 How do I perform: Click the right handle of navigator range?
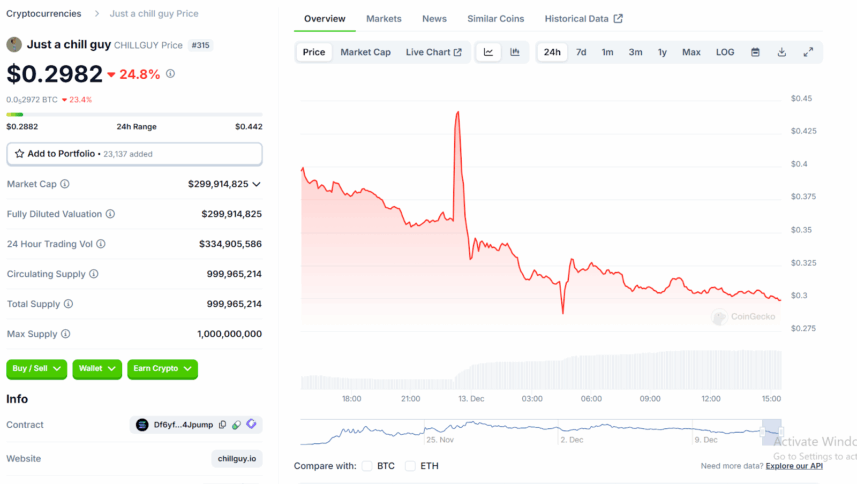(x=781, y=432)
